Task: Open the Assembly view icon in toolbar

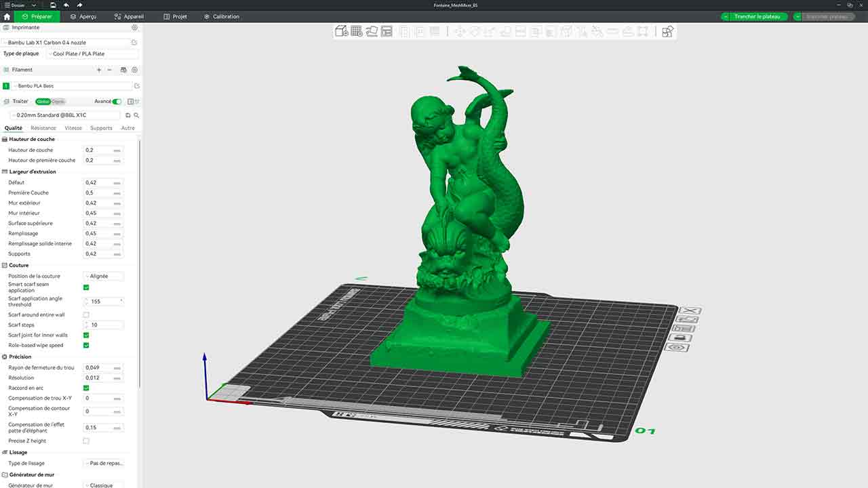Action: click(667, 31)
